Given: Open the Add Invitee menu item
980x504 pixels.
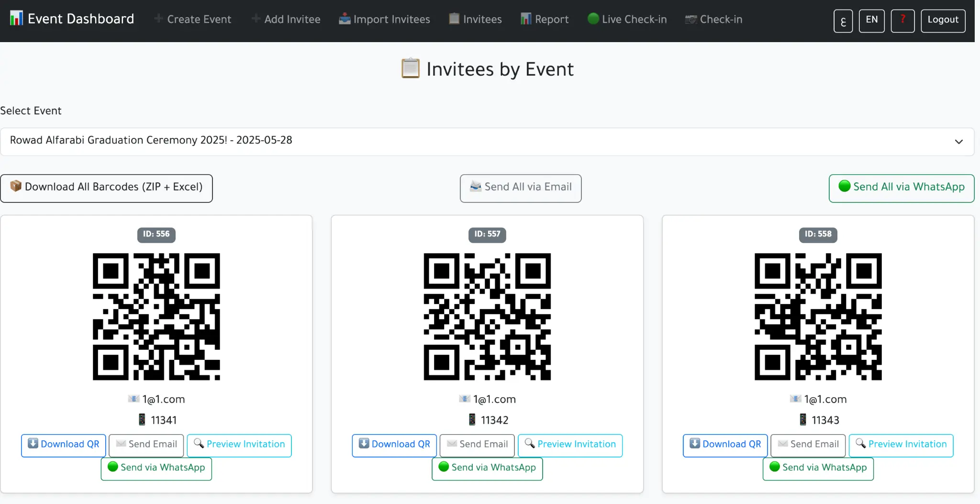Looking at the screenshot, I should click(x=286, y=20).
